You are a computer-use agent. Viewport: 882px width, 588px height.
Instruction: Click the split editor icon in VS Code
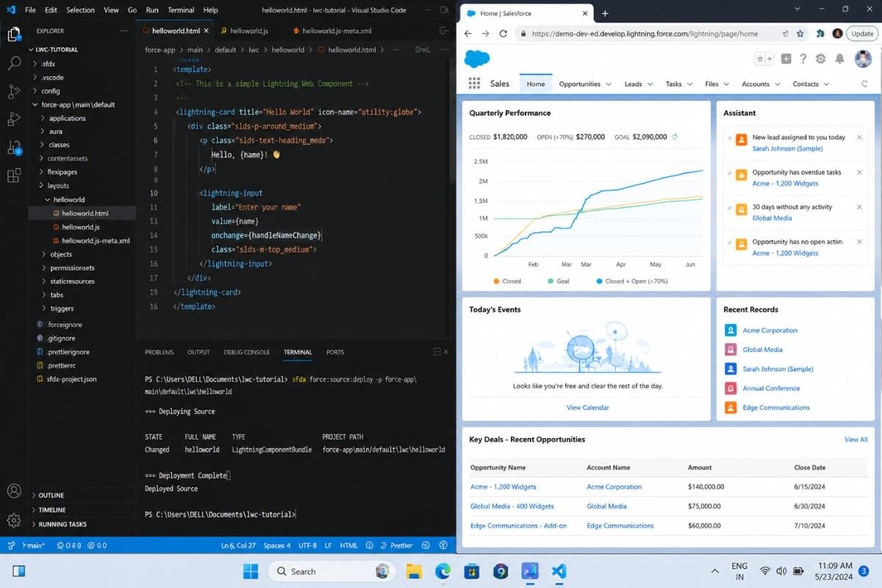pyautogui.click(x=443, y=31)
